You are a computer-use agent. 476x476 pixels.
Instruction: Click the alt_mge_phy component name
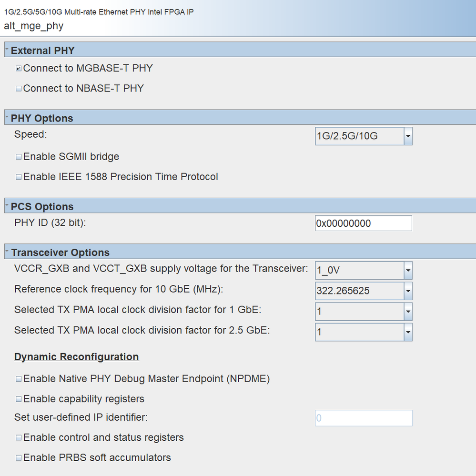[34, 26]
